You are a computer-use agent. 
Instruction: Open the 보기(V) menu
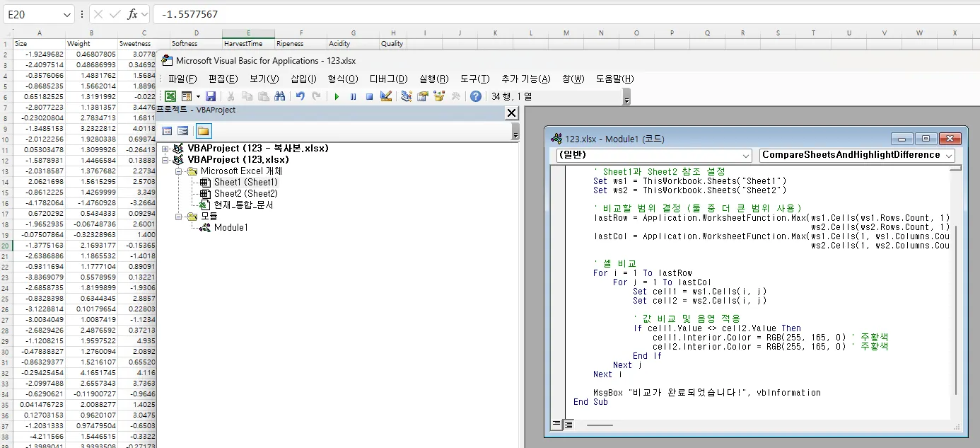[264, 79]
